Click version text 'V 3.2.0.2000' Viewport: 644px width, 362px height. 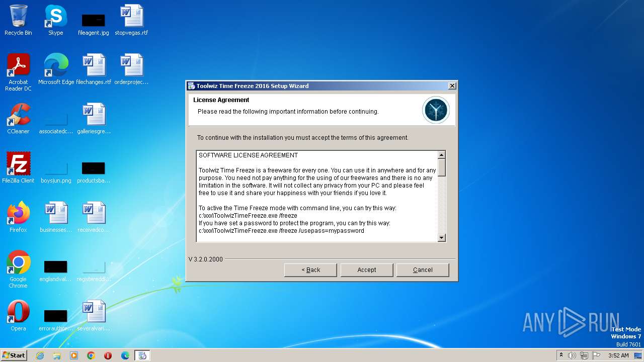pyautogui.click(x=206, y=259)
